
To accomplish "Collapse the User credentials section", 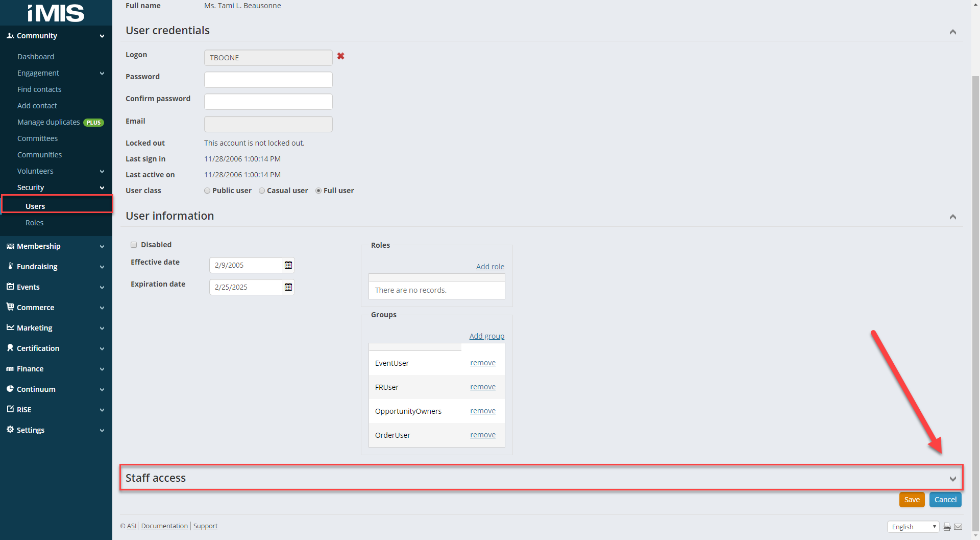I will pos(952,32).
